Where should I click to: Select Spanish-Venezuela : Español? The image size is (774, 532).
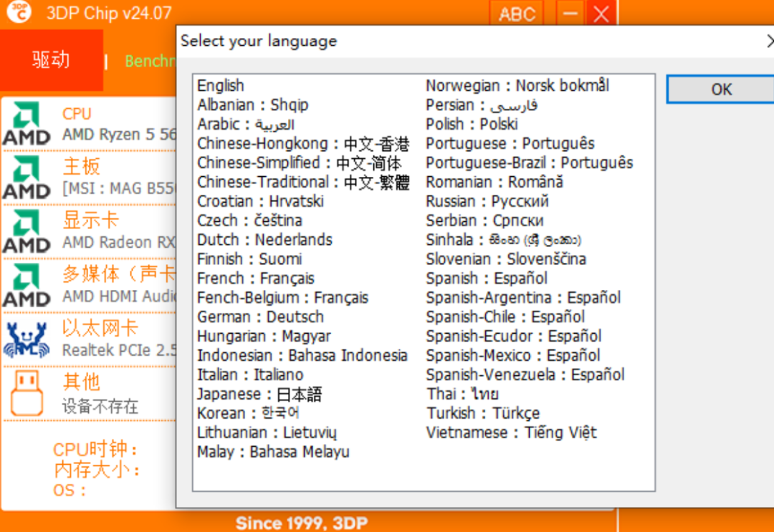pos(525,374)
